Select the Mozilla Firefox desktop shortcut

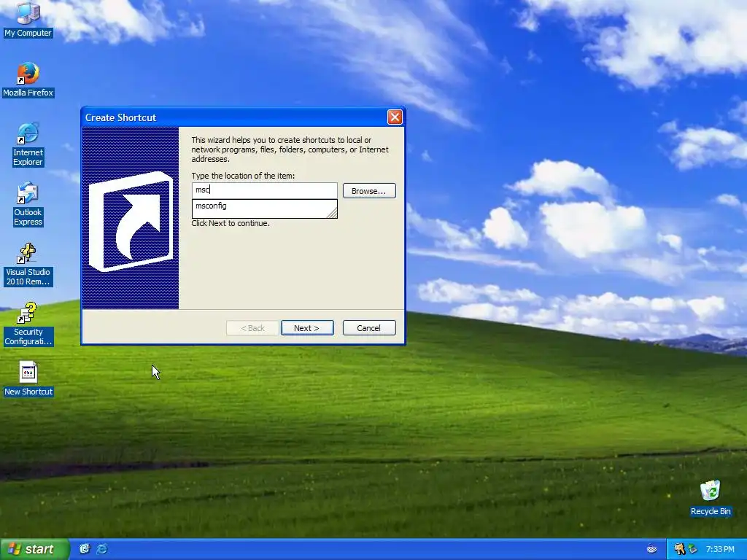[x=28, y=79]
